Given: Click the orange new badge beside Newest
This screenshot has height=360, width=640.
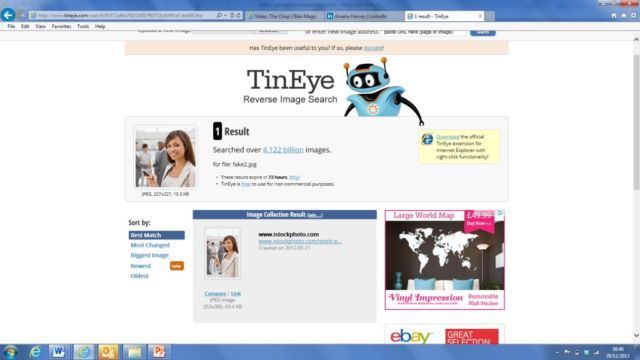Looking at the screenshot, I should pyautogui.click(x=176, y=266).
